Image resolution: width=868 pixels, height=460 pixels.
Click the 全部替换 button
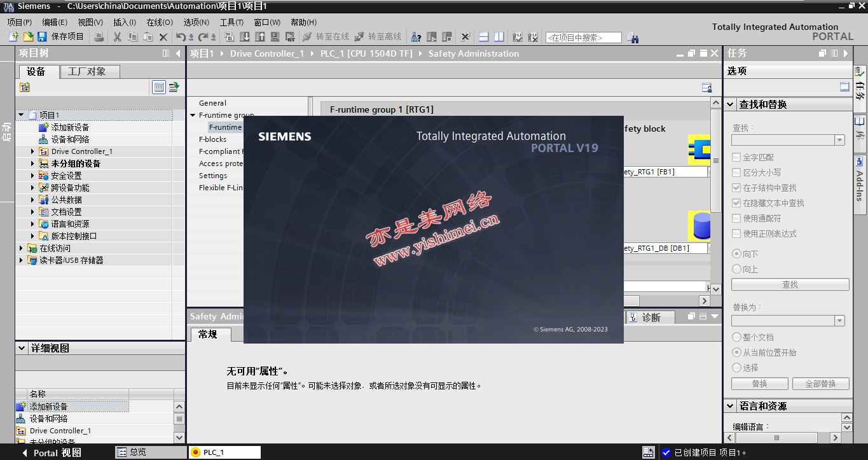(x=820, y=384)
